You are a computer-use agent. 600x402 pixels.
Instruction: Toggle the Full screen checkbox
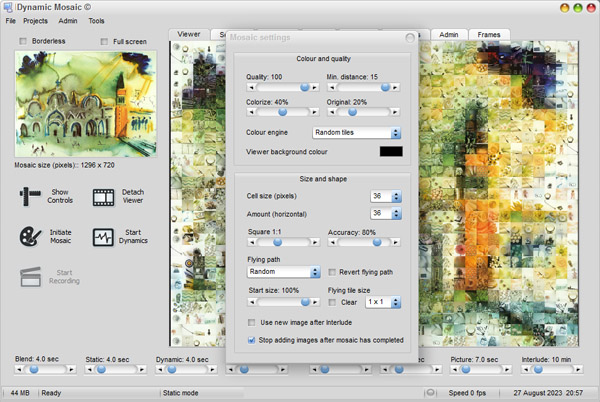tap(104, 41)
